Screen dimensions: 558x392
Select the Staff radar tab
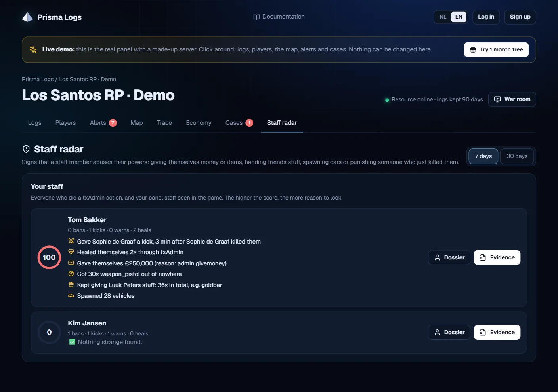point(282,123)
